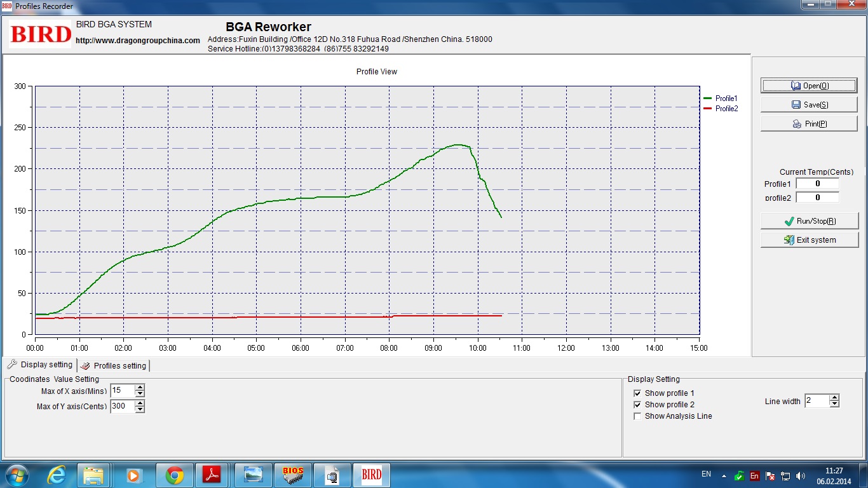Viewport: 868px width, 488px height.
Task: Click the BIRD logo in the header
Action: 41,34
